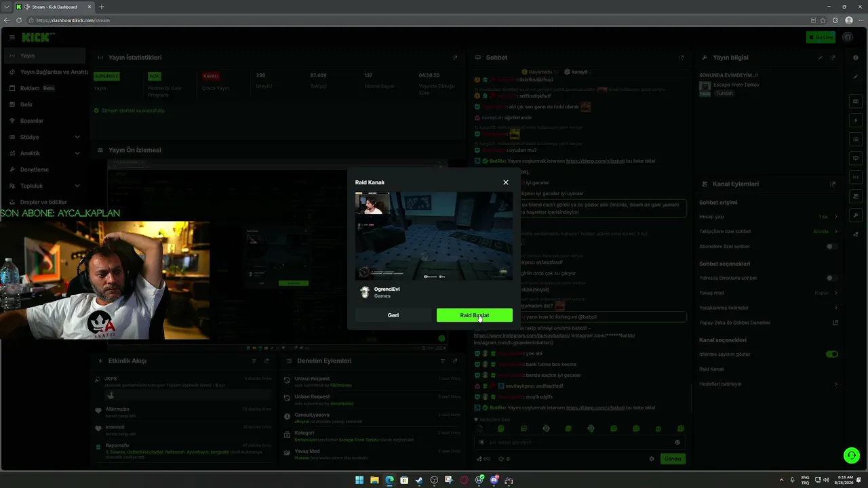868x488 pixels.
Task: Open Yavaş mod setting
Action: click(768, 293)
